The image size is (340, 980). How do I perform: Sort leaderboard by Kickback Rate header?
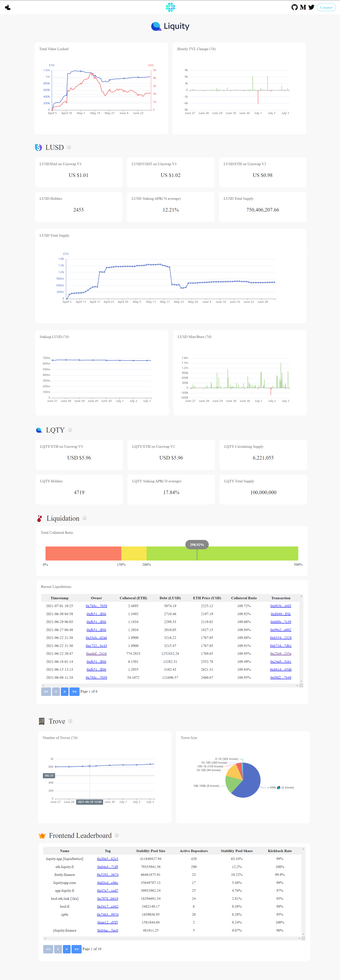(280, 851)
